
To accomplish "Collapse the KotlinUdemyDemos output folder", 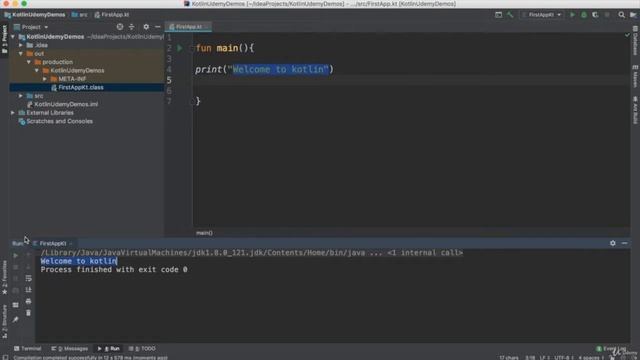I will (x=37, y=71).
